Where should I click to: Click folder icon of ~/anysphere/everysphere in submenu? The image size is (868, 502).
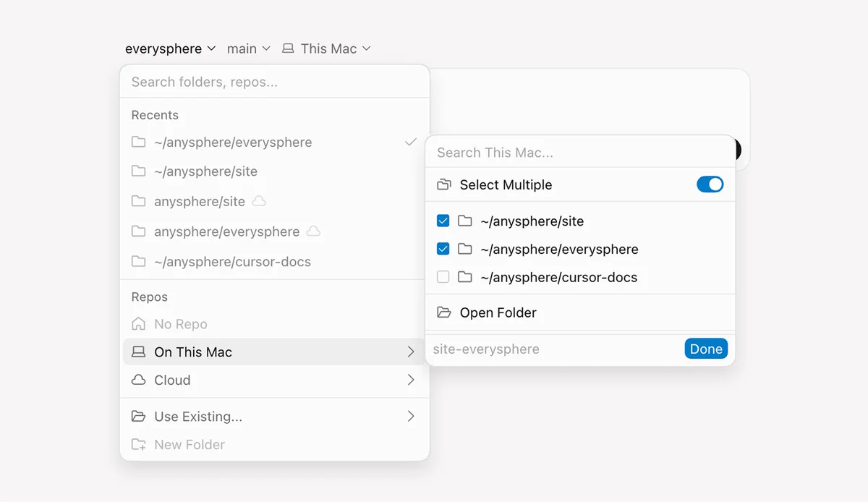pyautogui.click(x=465, y=249)
